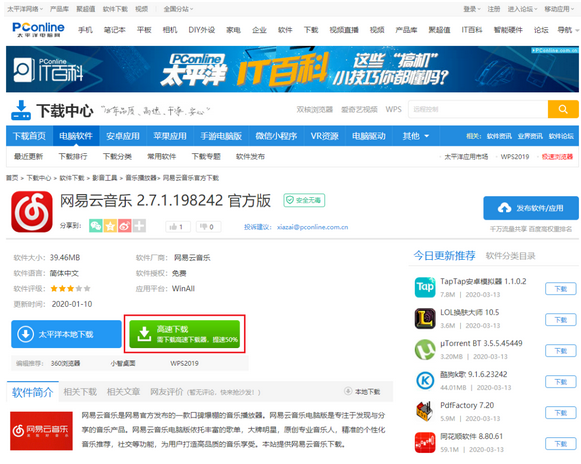Image resolution: width=581 pixels, height=464 pixels.
Task: Click the TapTap emulator icon
Action: tap(425, 287)
